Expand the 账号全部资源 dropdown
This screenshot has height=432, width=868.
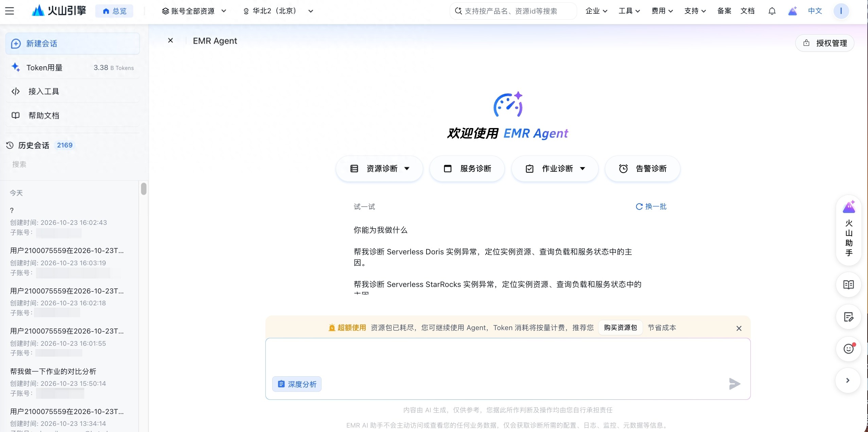pos(194,11)
